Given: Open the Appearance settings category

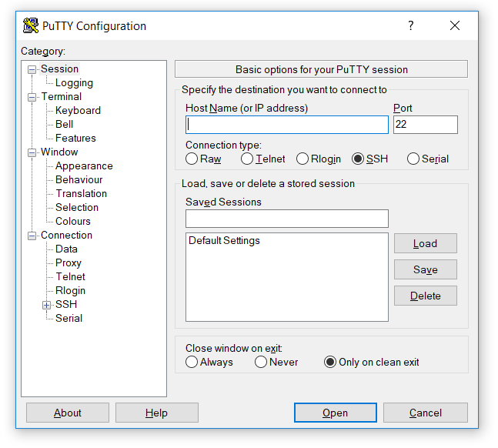Looking at the screenshot, I should 84,165.
